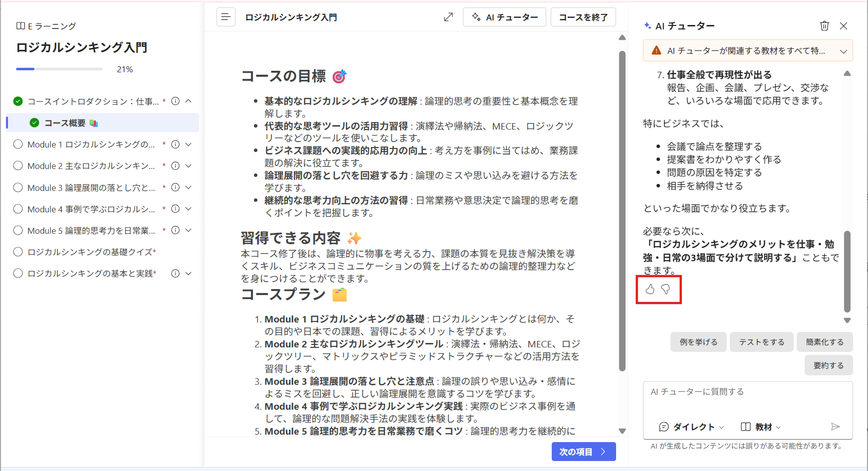Click the 要約する suggestion button
Screen dimensions: 868x471
tap(829, 365)
